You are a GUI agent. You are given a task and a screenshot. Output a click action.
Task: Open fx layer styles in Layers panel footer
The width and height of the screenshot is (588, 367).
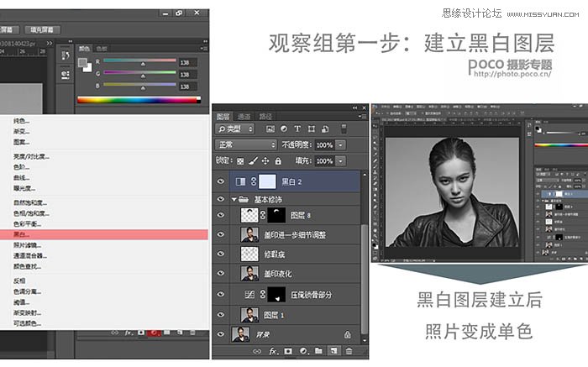pos(273,351)
